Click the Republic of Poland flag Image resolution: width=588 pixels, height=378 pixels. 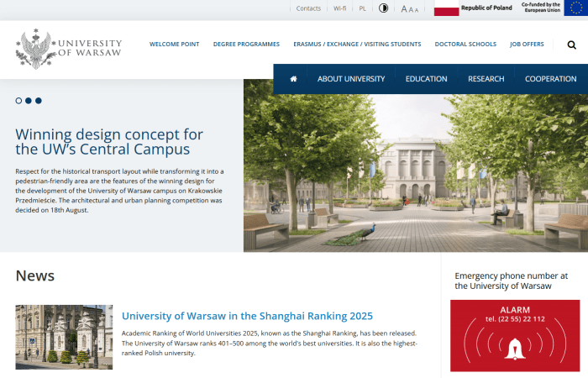[x=446, y=8]
